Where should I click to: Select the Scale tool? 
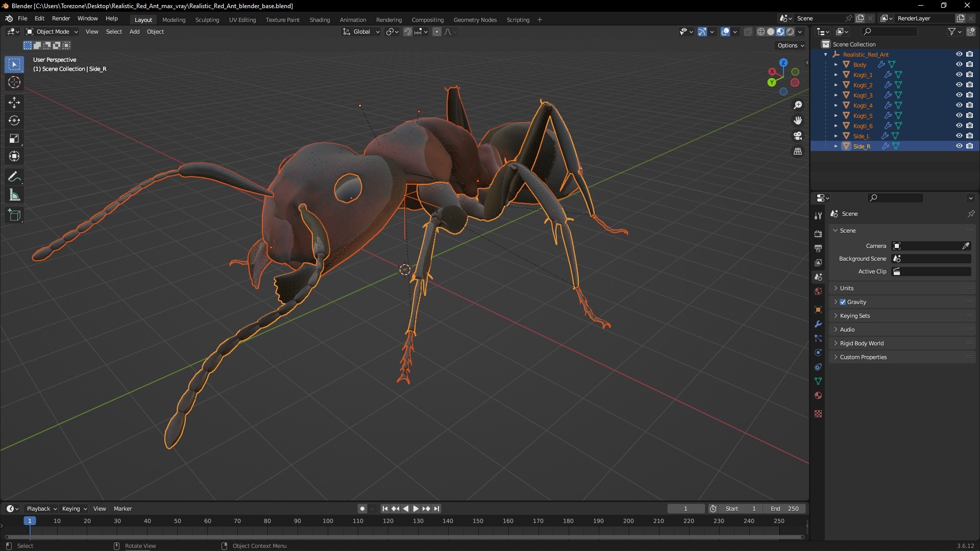click(14, 138)
